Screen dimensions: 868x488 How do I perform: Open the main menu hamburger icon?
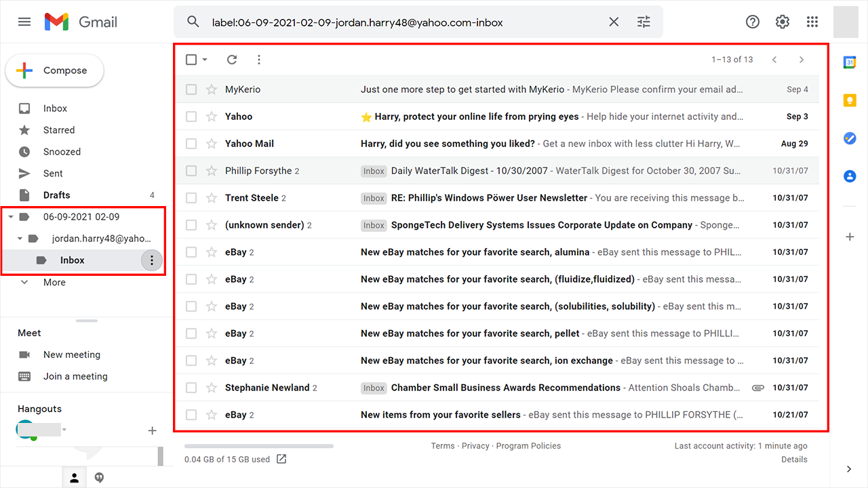24,22
